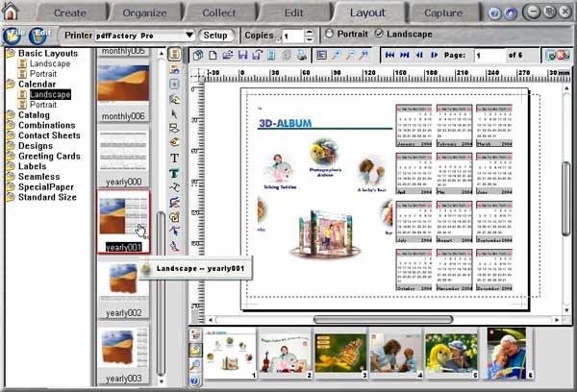577x392 pixels.
Task: Click the horizontal scrollbar under the canvas
Action: click(x=383, y=320)
